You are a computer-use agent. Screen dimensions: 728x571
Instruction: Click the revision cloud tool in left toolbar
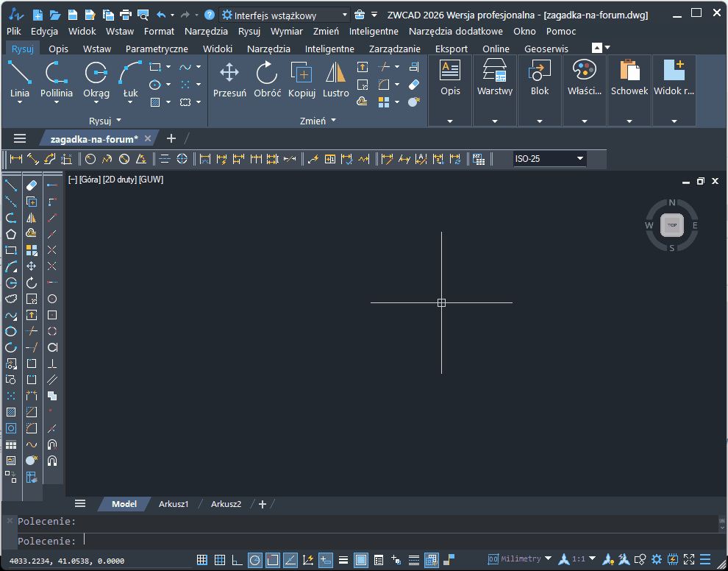11,299
